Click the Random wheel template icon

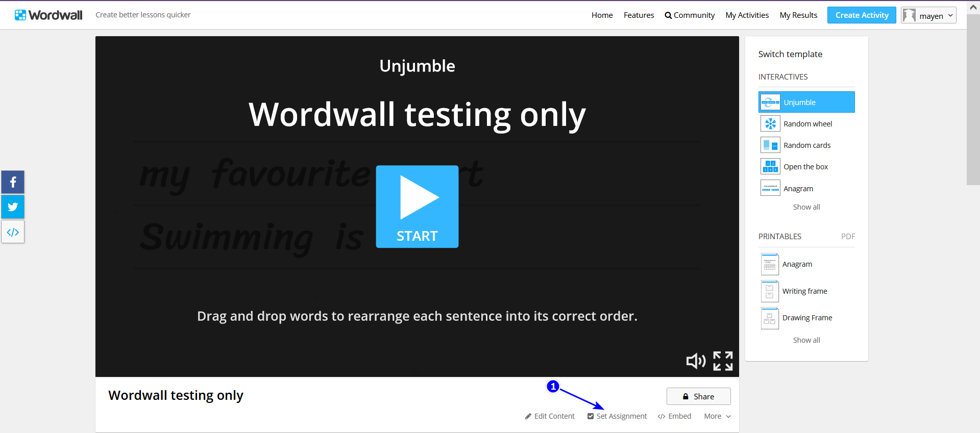[x=770, y=123]
